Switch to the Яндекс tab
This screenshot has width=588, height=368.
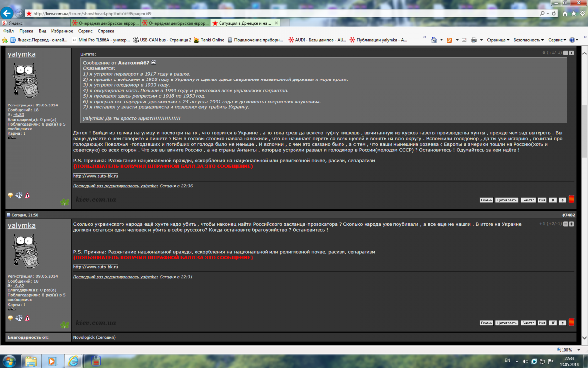pos(35,23)
